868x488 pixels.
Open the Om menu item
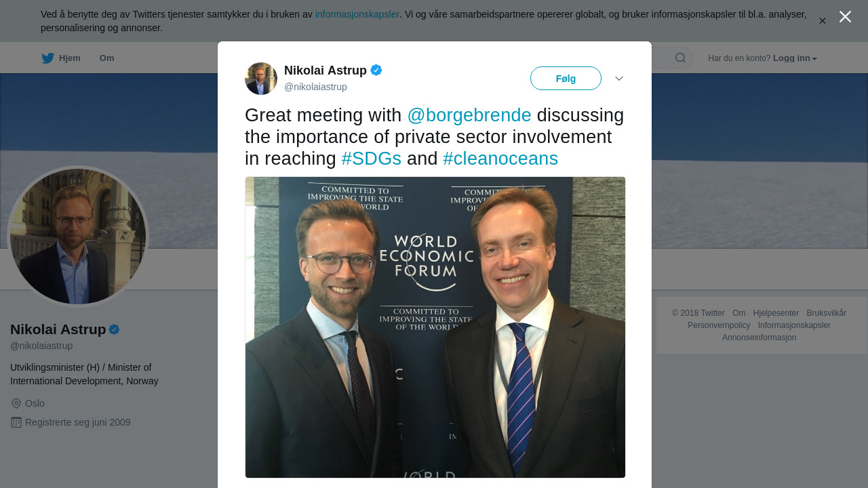click(x=106, y=58)
